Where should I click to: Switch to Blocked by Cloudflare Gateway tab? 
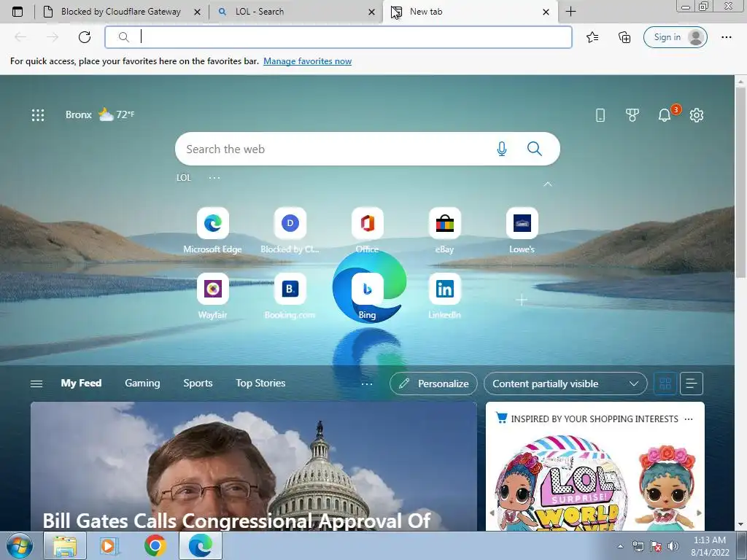pos(120,12)
